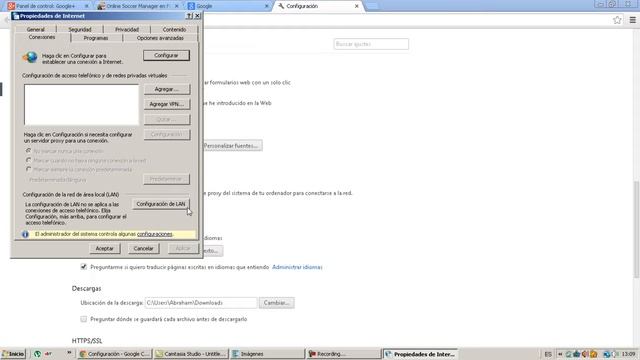
Task: Switch to the Seguridad tab
Action: click(80, 29)
